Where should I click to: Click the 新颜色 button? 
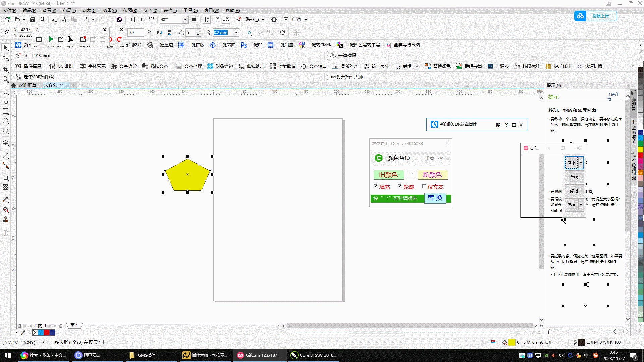pyautogui.click(x=432, y=175)
